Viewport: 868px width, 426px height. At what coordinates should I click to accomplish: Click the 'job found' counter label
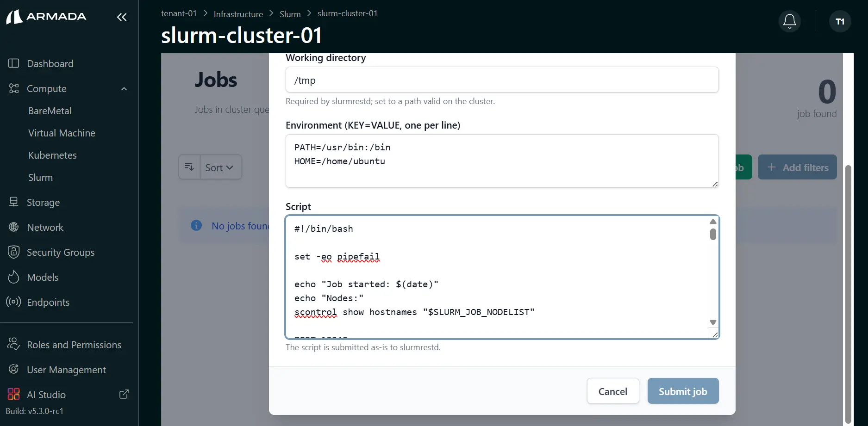pyautogui.click(x=817, y=114)
